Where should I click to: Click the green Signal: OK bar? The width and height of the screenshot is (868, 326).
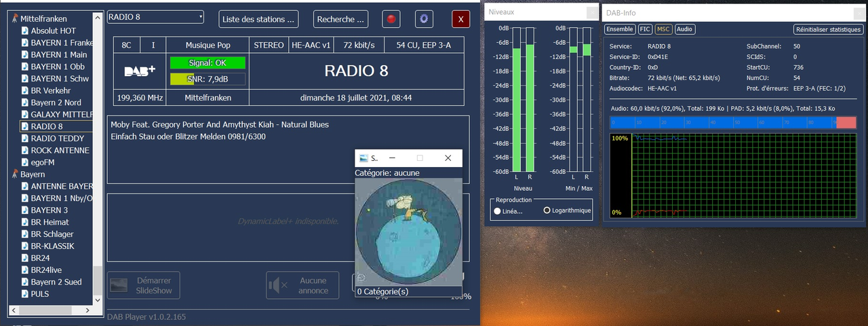click(208, 62)
